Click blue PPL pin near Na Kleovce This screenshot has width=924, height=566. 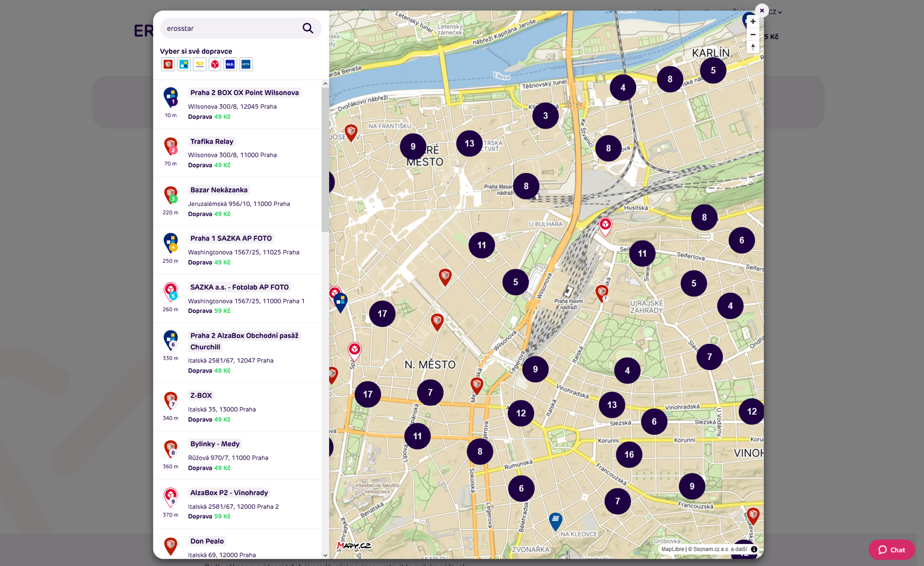[x=555, y=522]
